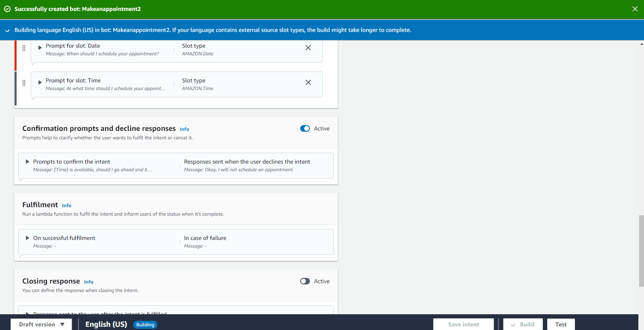Dismiss the green success notification banner

(x=635, y=9)
